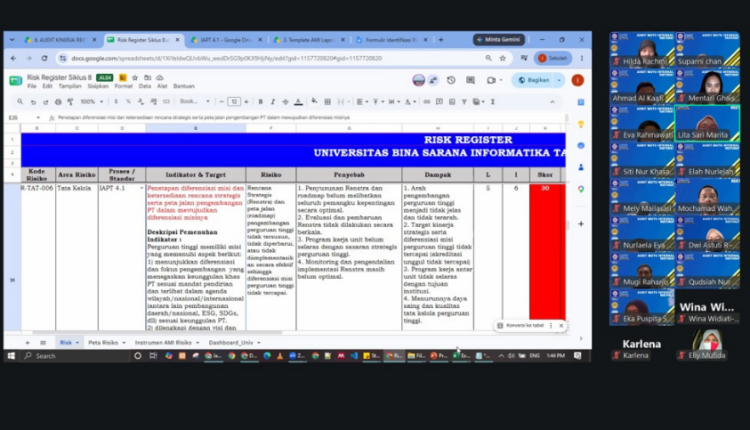Click the move-to-folder icon beside title
The image size is (750, 430).
coord(147,77)
